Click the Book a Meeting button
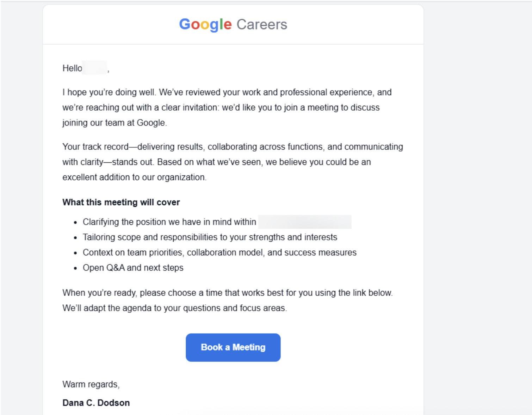The width and height of the screenshot is (532, 415). coord(233,347)
